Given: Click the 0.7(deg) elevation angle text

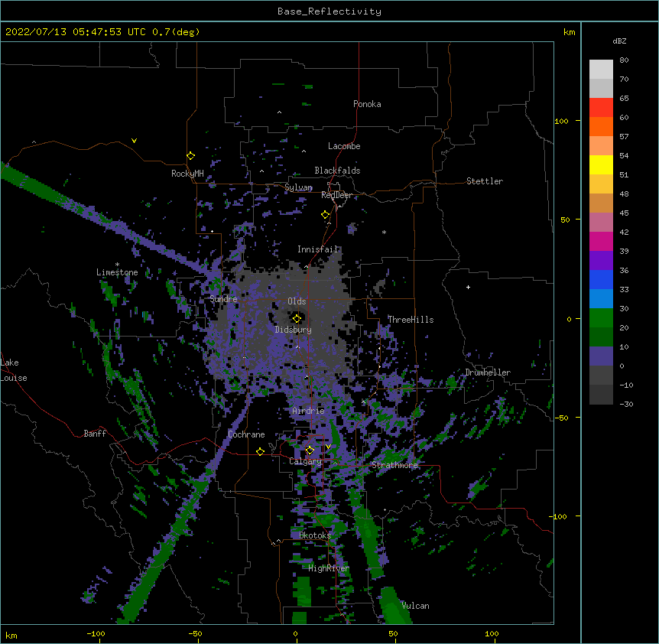Looking at the screenshot, I should tap(176, 32).
